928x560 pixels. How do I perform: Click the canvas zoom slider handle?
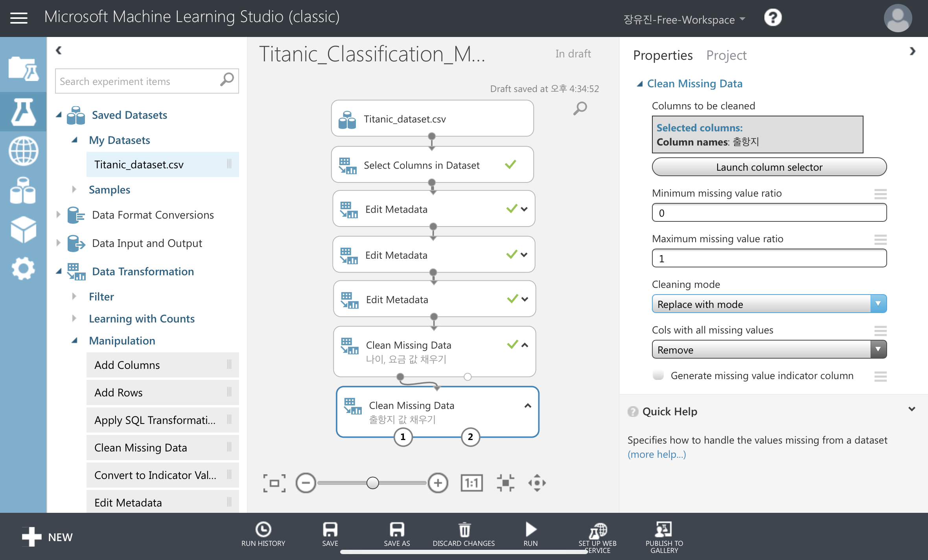(x=372, y=483)
